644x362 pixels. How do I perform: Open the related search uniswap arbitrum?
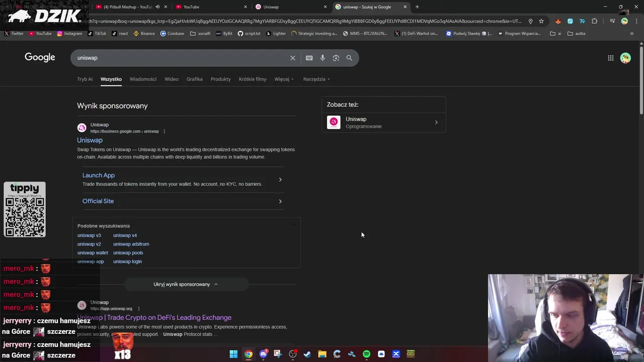pyautogui.click(x=131, y=244)
